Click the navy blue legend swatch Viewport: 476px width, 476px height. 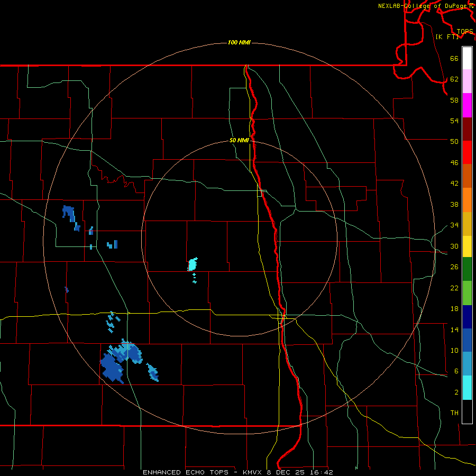[467, 317]
